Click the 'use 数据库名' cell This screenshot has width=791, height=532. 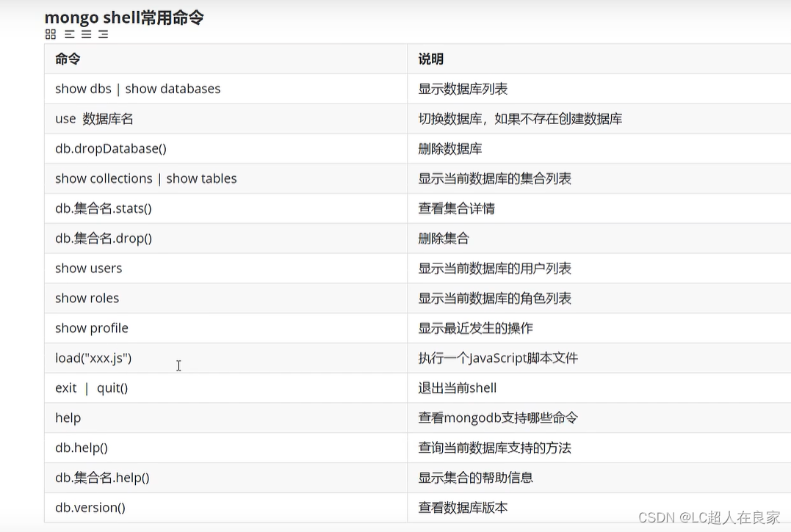(226, 119)
